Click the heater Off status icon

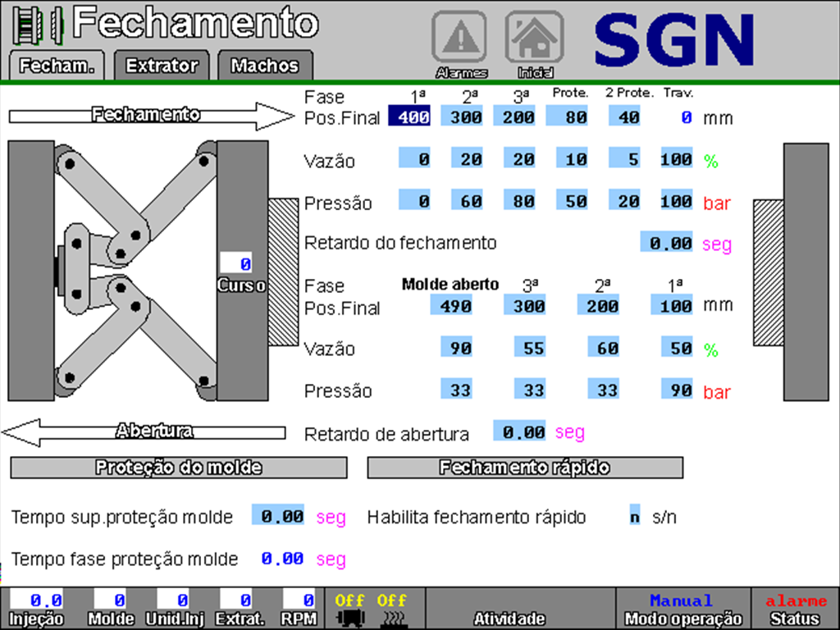pos(391,609)
